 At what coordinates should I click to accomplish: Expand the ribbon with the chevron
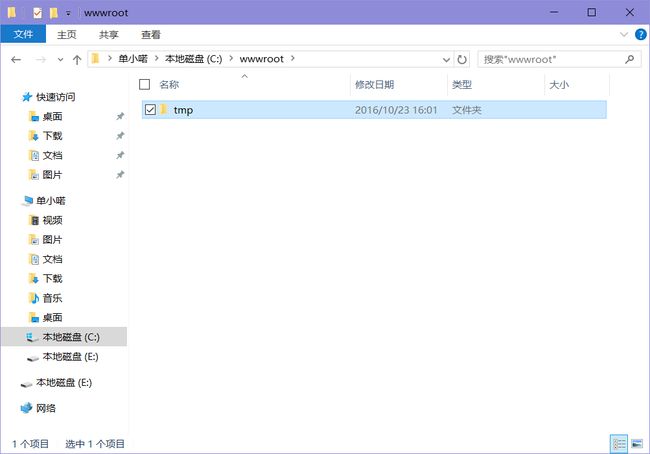click(x=624, y=34)
